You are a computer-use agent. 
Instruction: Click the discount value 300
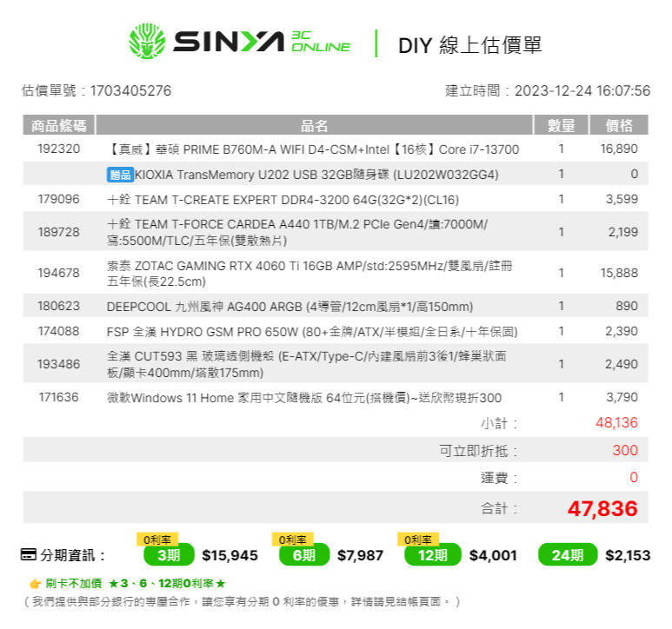coord(625,450)
